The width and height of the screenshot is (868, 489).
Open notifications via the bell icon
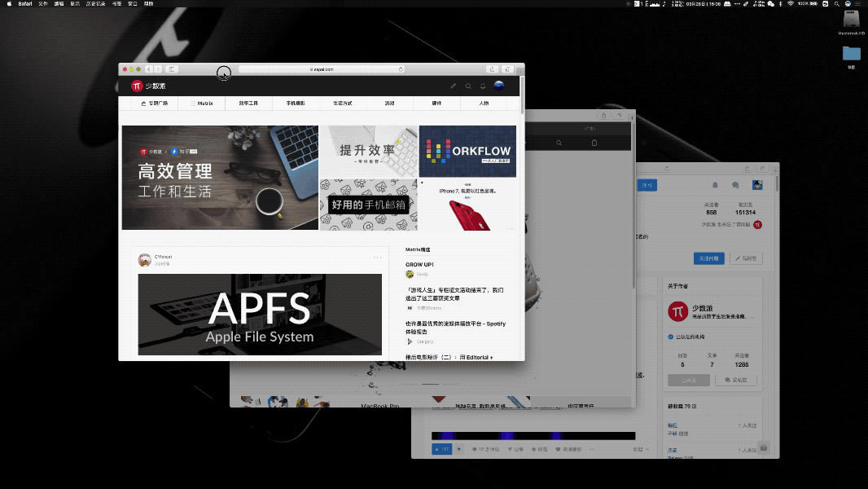click(x=483, y=86)
